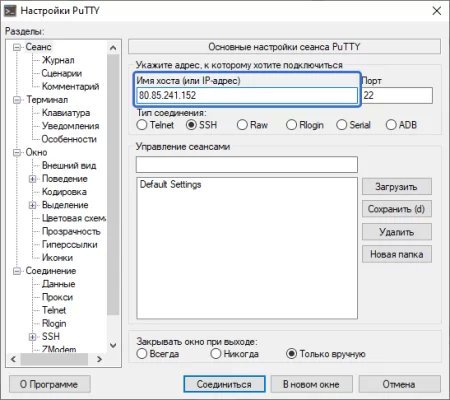Click the right arrow of horizontal scrollbar
The height and width of the screenshot is (400, 450).
pyautogui.click(x=99, y=359)
